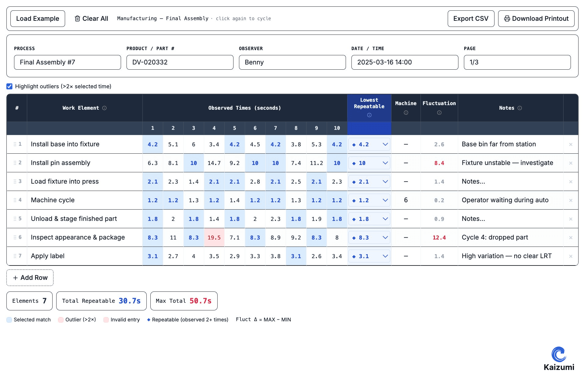Expand the 8.3 repeatable dropdown in row 6
The width and height of the screenshot is (588, 388).
369,238
